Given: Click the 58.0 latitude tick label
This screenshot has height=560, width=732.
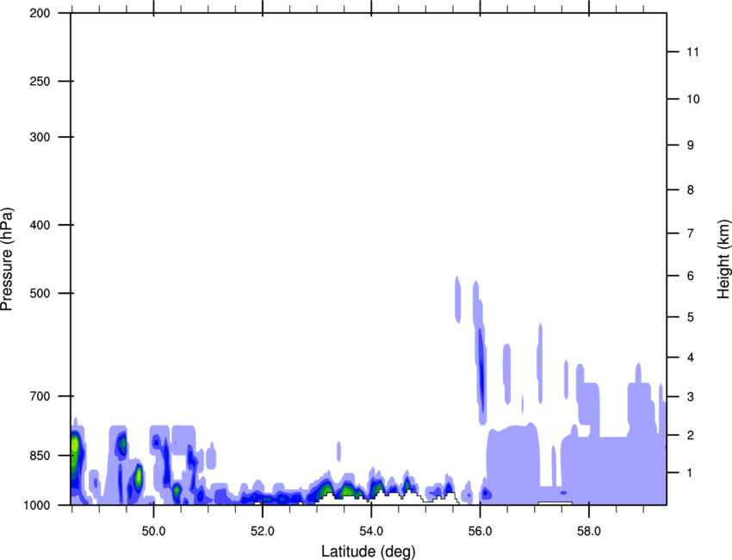Looking at the screenshot, I should [x=589, y=532].
